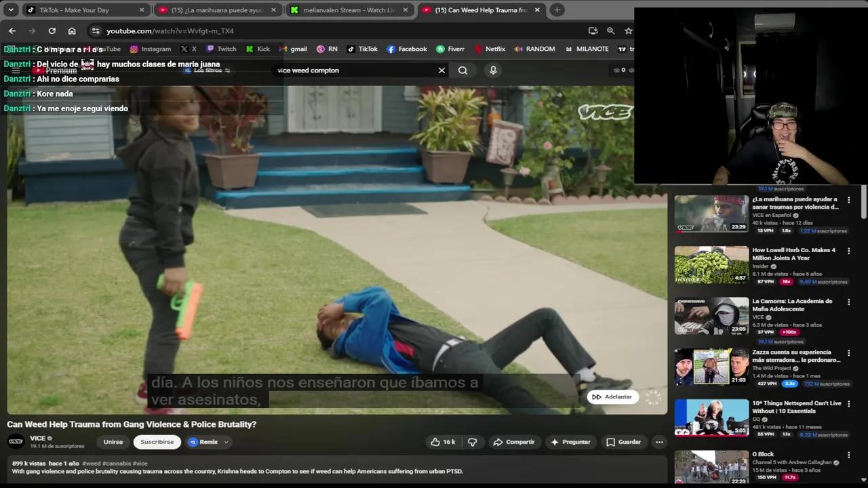
Task: Open the browser home page icon
Action: (x=72, y=30)
